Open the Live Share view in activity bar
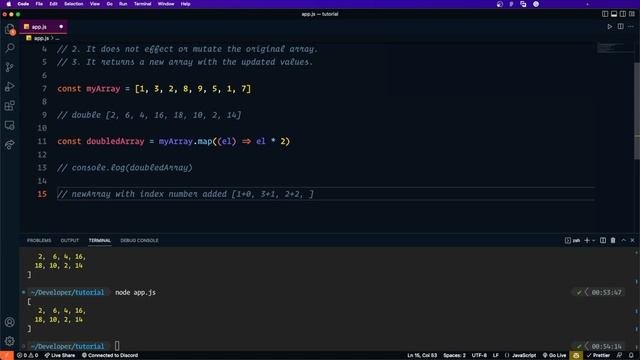This screenshot has width=640, height=360. point(10,144)
